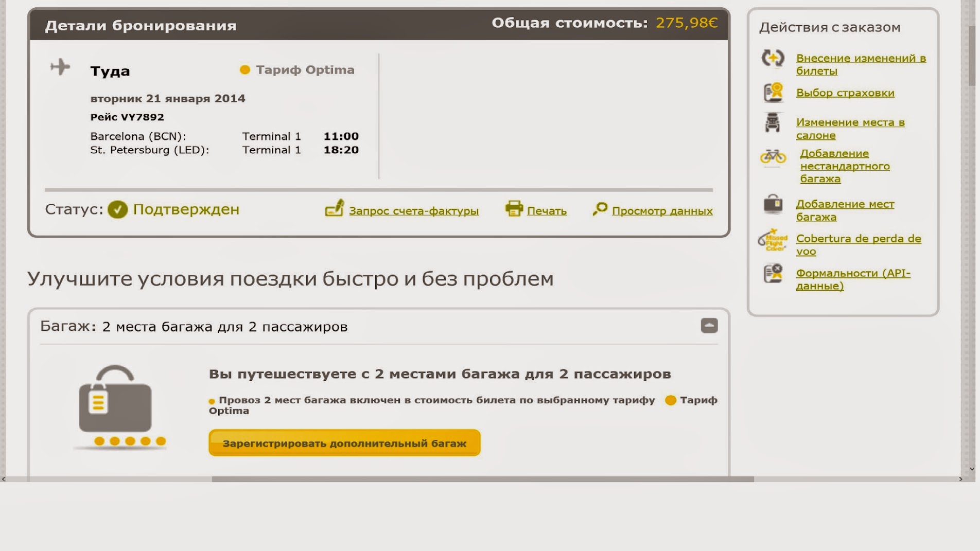Select the bicycle special baggage icon

tap(773, 156)
